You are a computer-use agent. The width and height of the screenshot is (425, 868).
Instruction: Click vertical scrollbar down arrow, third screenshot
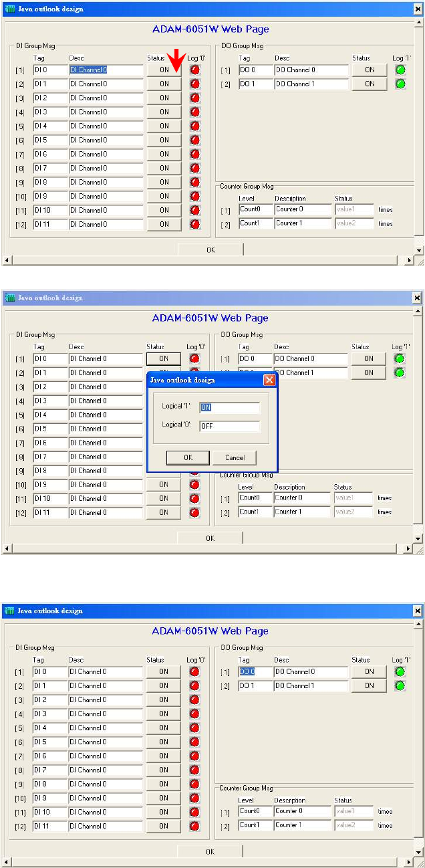click(x=418, y=853)
